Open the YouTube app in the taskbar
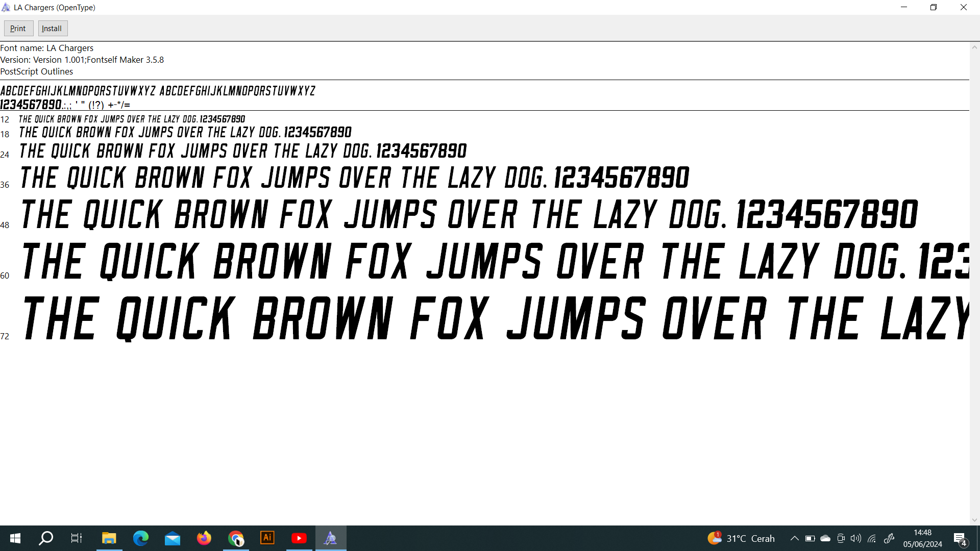980x551 pixels. 299,538
